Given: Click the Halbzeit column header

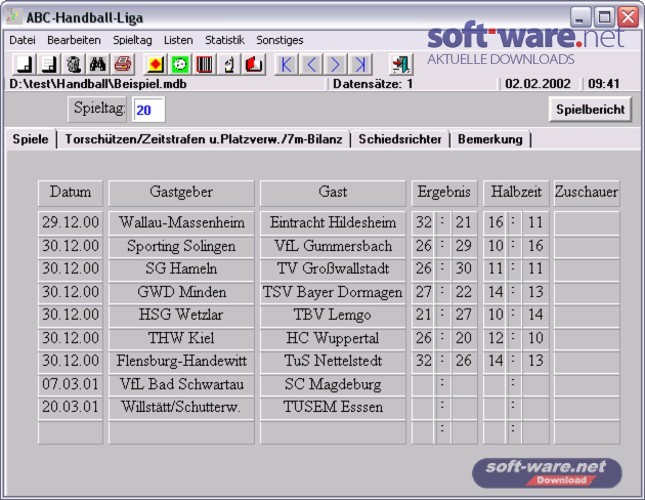Looking at the screenshot, I should pyautogui.click(x=516, y=192).
